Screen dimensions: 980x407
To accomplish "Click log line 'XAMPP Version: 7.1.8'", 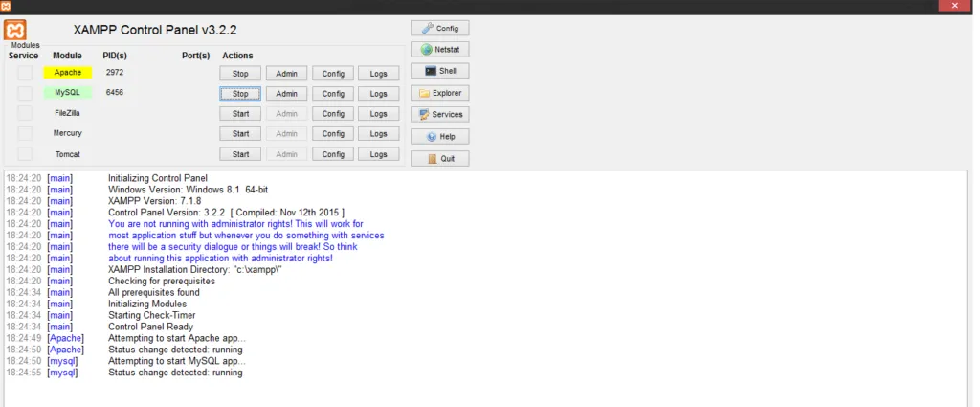I will coord(154,201).
